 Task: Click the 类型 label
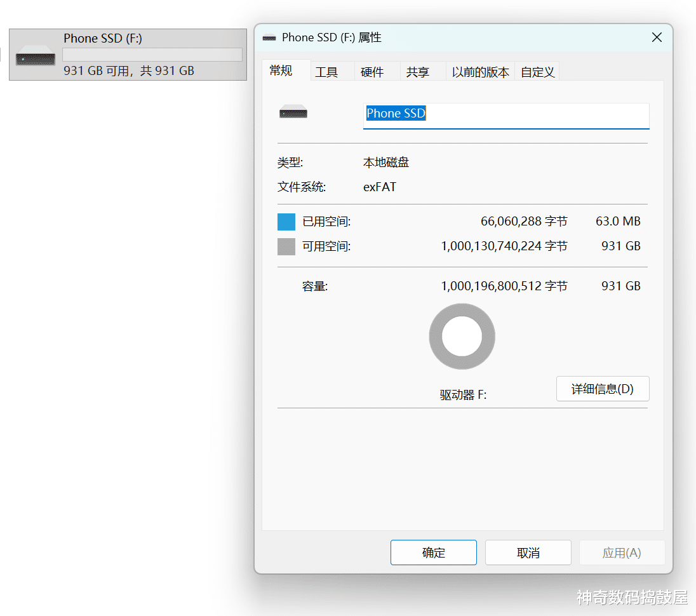290,163
